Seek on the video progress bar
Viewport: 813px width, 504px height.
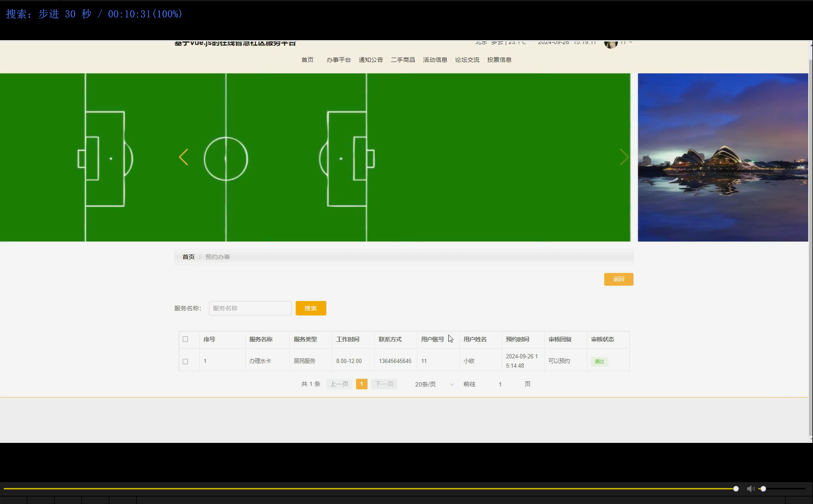(x=370, y=488)
